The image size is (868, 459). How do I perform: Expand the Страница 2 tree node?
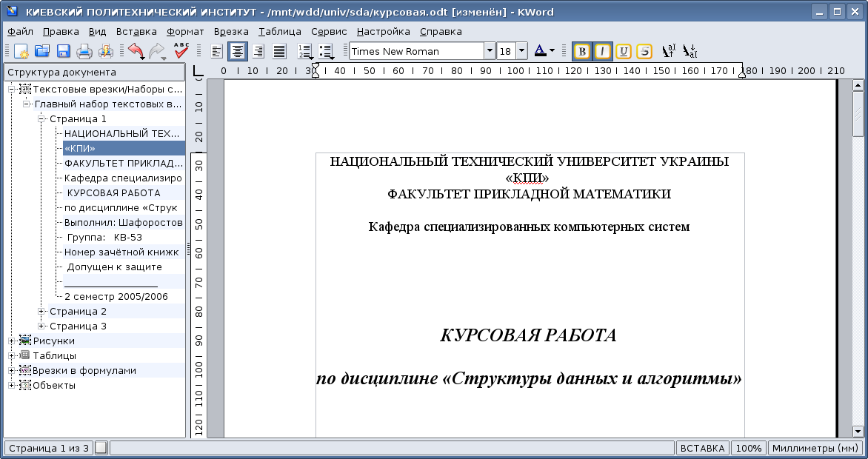pos(42,312)
